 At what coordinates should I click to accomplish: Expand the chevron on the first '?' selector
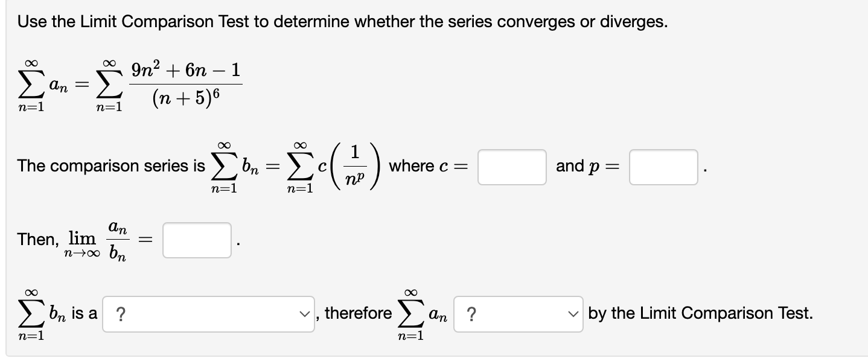point(304,313)
